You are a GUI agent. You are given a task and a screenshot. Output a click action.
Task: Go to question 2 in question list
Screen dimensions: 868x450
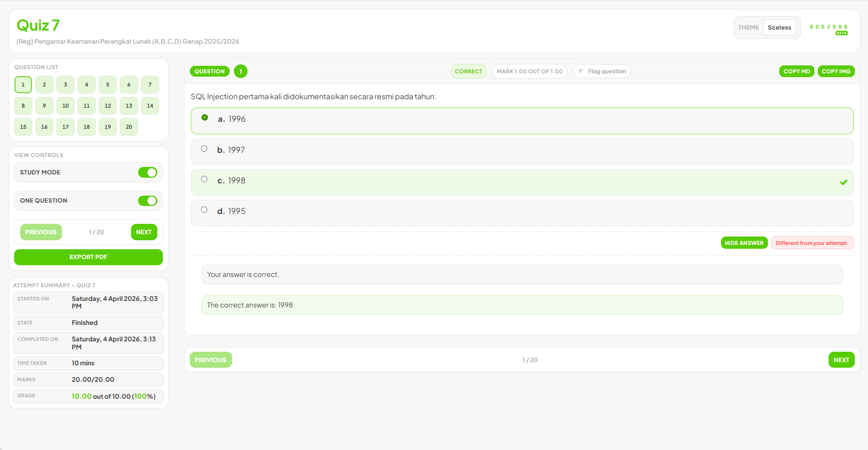click(x=44, y=85)
